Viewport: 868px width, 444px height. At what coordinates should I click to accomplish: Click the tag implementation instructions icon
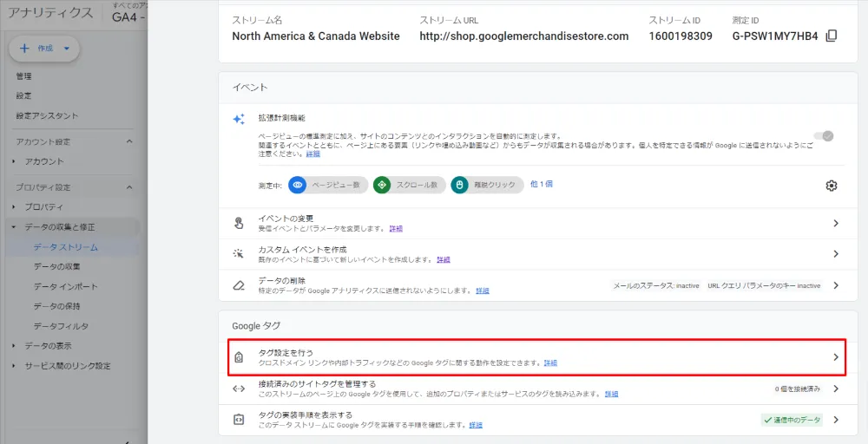[x=239, y=420]
